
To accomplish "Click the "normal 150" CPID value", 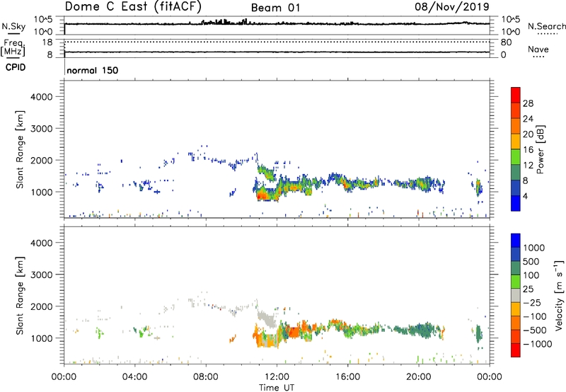I will pyautogui.click(x=93, y=70).
